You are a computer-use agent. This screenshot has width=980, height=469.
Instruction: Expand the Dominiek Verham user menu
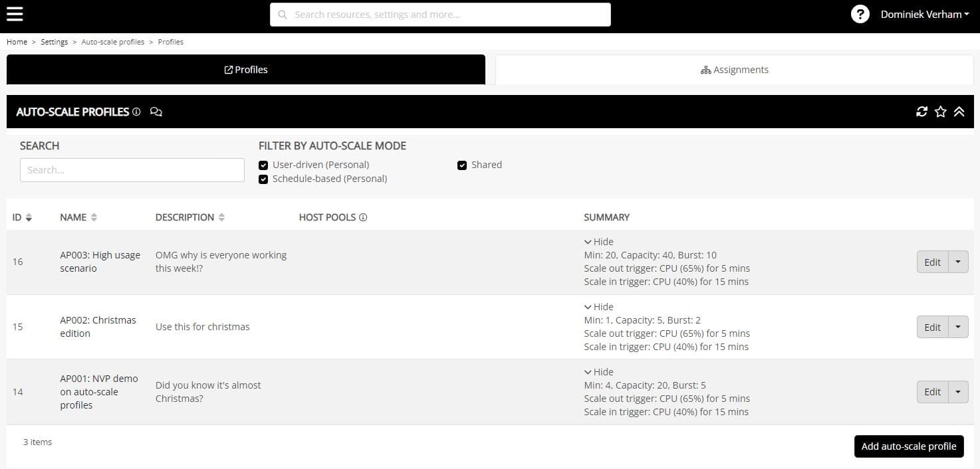[924, 14]
